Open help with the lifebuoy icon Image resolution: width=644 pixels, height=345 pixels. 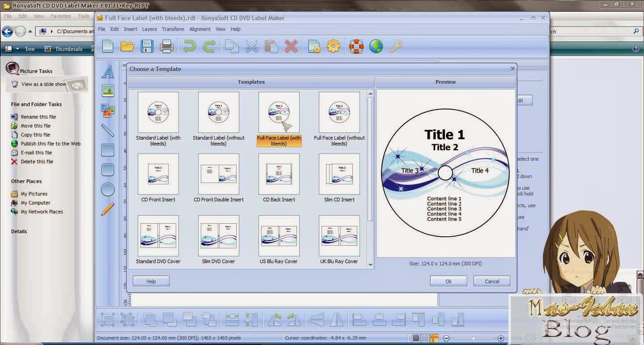pos(356,46)
